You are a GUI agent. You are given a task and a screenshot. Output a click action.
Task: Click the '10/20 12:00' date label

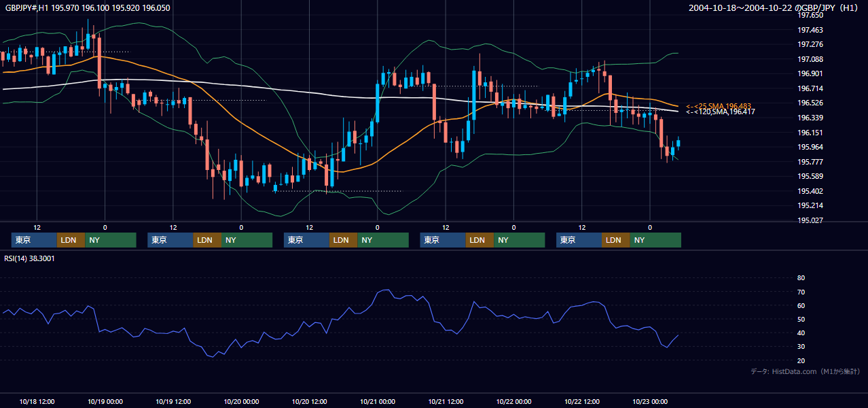310,401
